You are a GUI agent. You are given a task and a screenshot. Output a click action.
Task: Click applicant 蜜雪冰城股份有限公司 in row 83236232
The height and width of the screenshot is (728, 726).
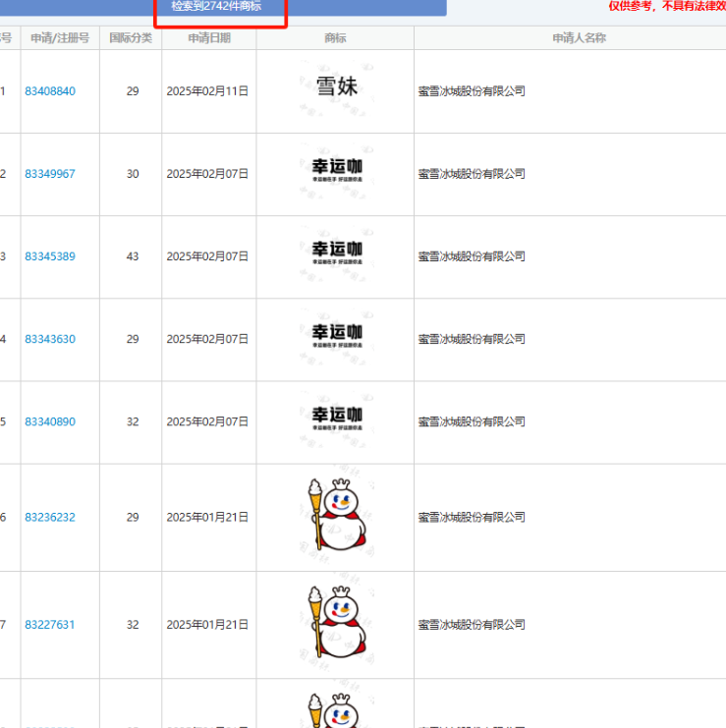click(472, 517)
